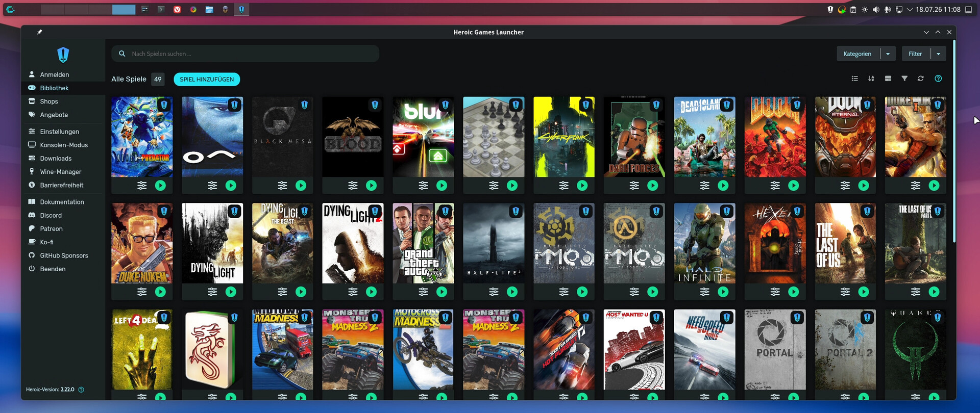Screen dimensions: 980x413
Task: Focus the game search field
Action: click(x=246, y=54)
